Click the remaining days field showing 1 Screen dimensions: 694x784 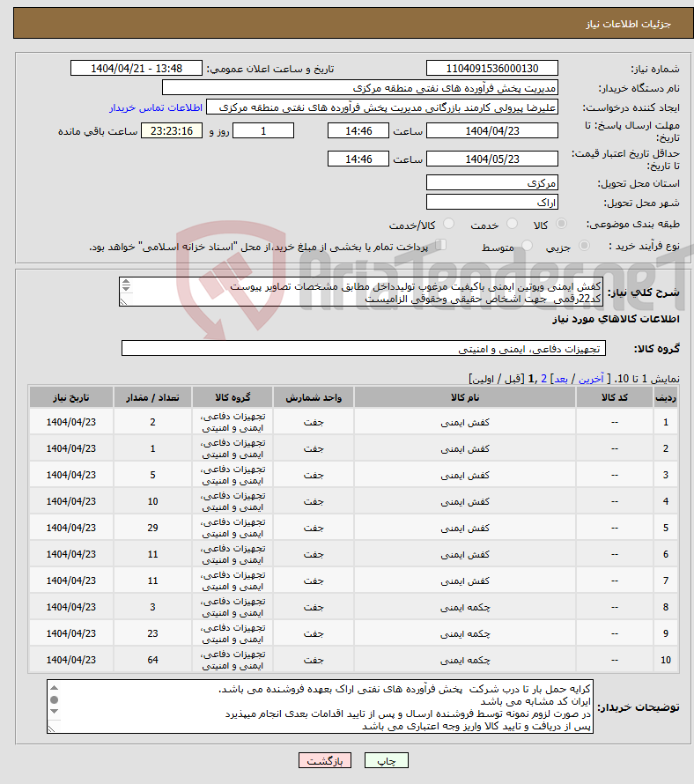tap(263, 130)
